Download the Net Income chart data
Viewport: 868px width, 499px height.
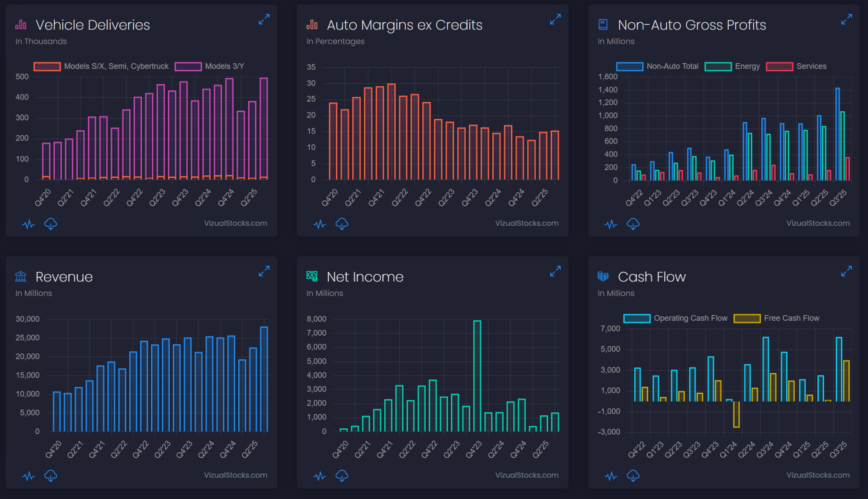pos(342,475)
